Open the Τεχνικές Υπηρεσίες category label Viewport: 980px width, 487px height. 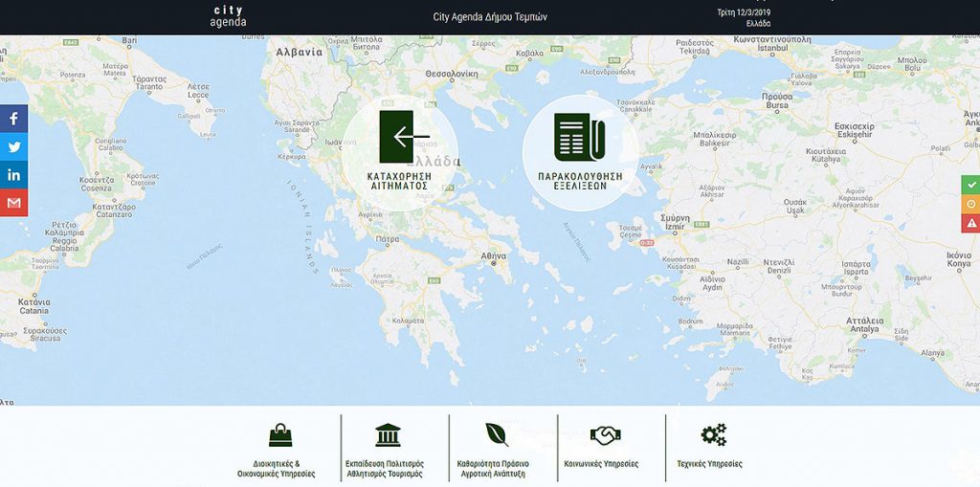click(x=709, y=464)
